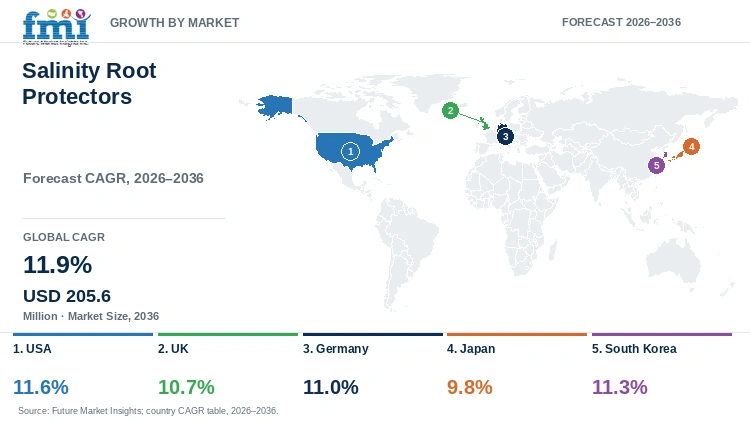Click the '1. USA' country label
This screenshot has width=750, height=421.
32,349
